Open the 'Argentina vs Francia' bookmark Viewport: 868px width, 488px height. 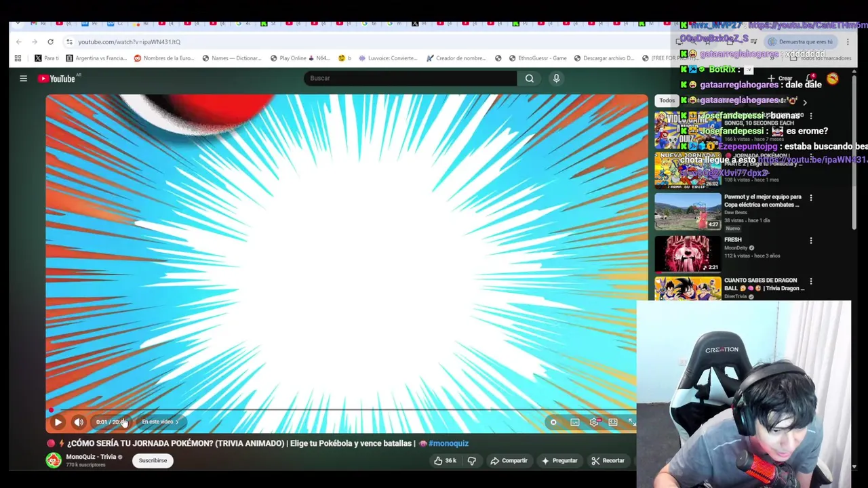click(x=96, y=58)
